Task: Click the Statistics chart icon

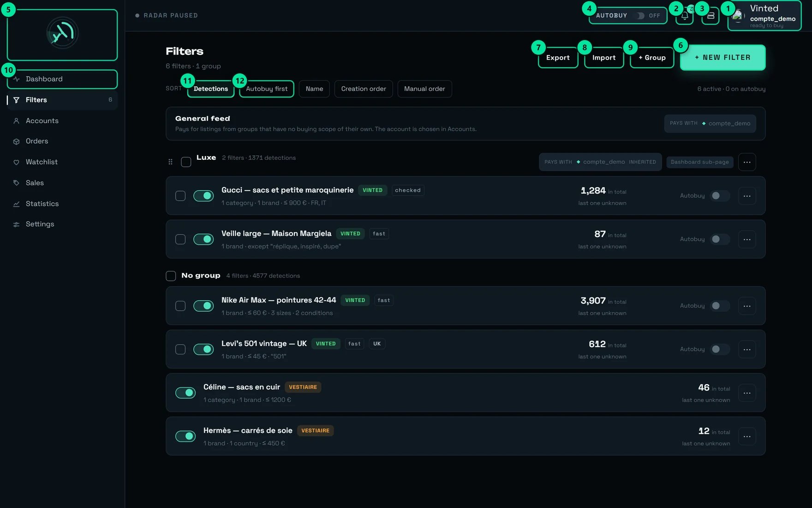Action: pos(17,204)
